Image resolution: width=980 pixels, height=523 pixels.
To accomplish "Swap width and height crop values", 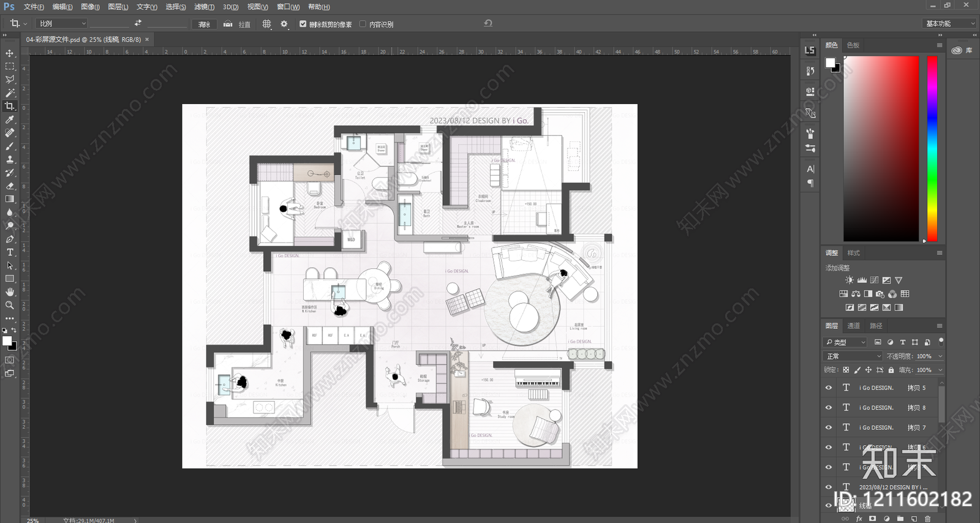I will tap(138, 23).
